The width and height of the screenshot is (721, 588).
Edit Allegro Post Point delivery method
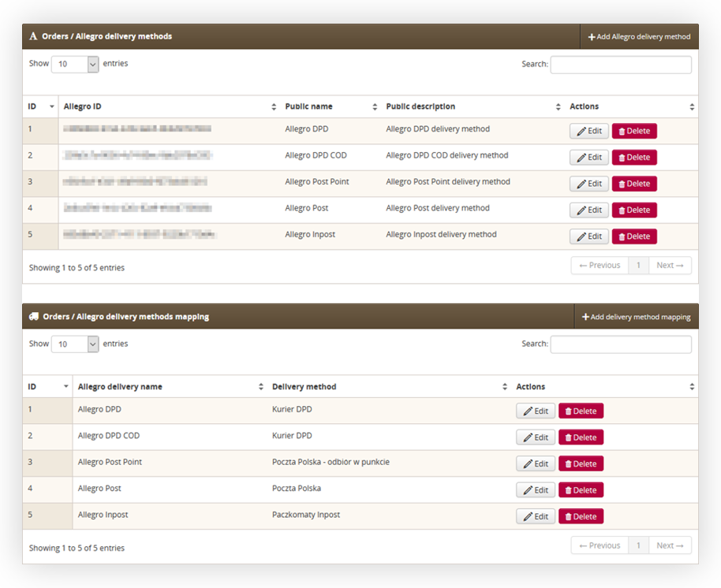point(589,184)
